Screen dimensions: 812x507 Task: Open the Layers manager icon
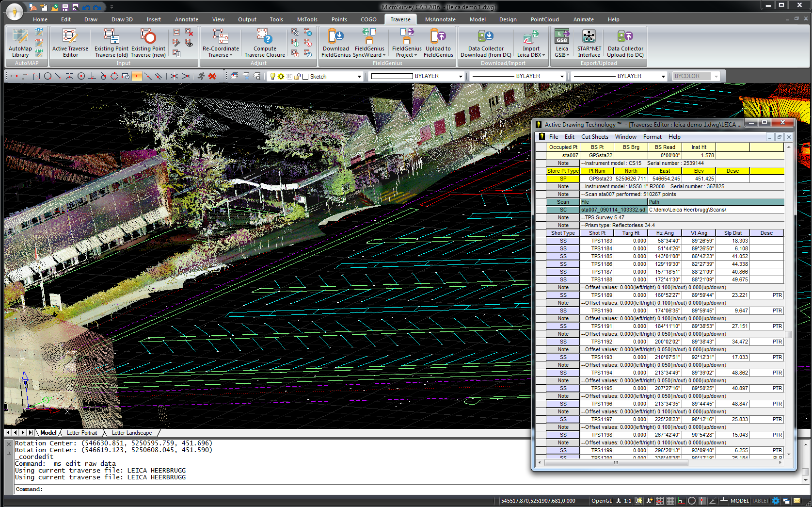(234, 76)
